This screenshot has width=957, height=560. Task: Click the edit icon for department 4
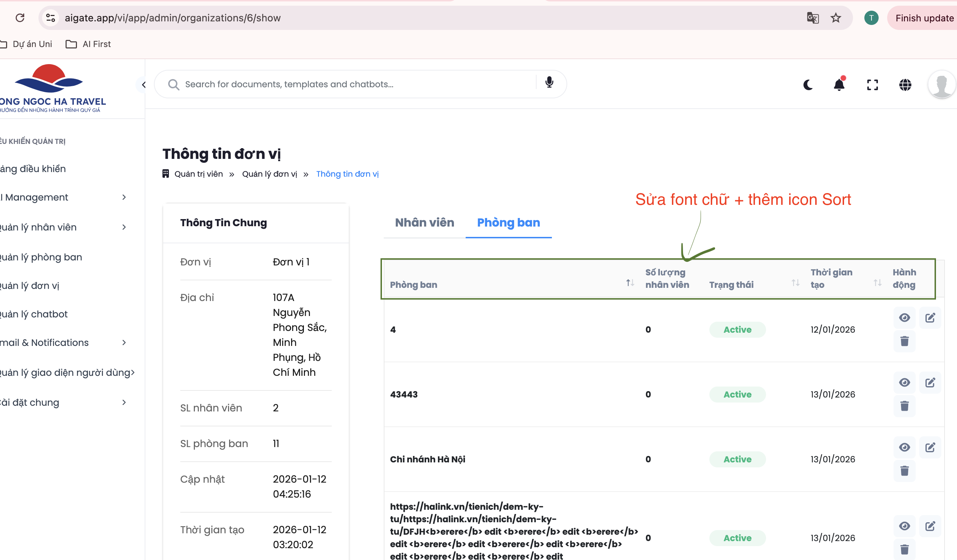930,318
